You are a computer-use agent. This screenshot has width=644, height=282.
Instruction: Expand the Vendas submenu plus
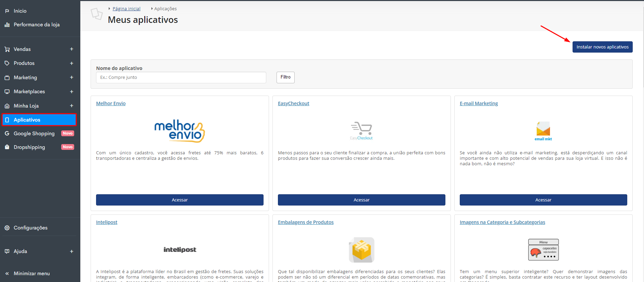pos(71,49)
